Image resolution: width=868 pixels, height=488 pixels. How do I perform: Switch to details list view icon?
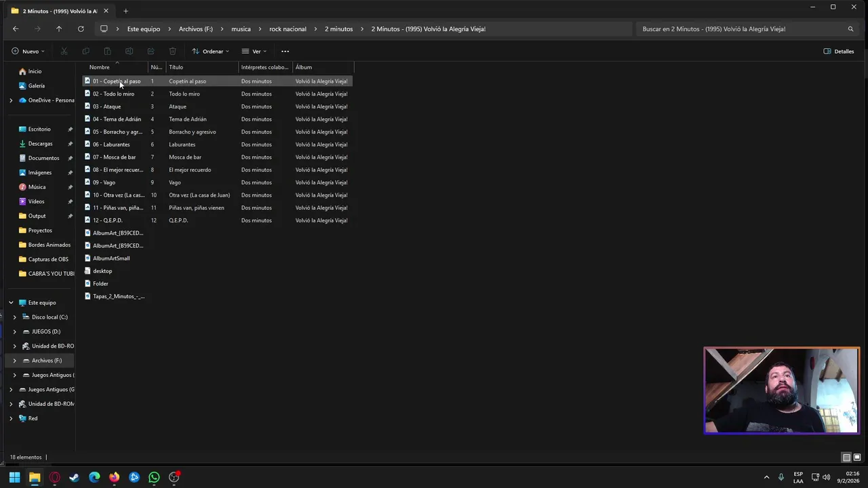coord(846,457)
